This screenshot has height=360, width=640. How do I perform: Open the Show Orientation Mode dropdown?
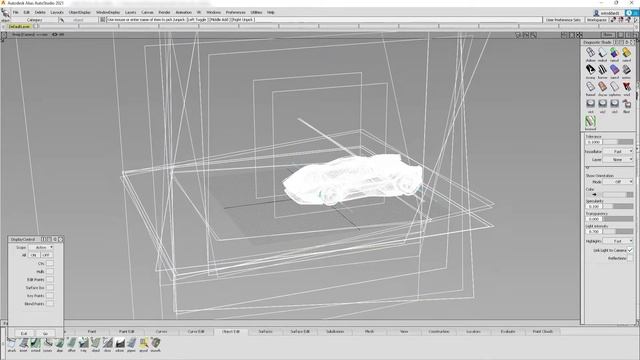618,182
